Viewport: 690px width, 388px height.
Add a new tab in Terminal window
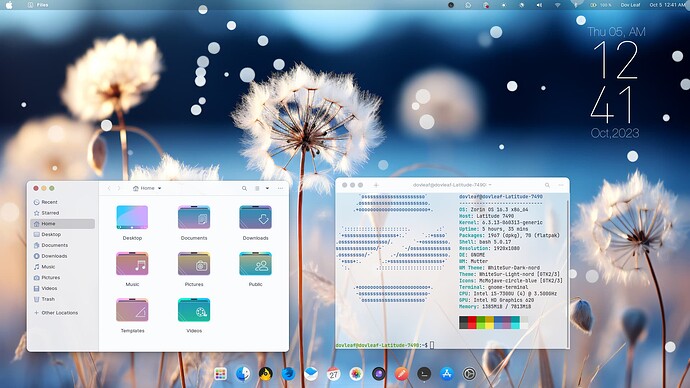pyautogui.click(x=376, y=185)
